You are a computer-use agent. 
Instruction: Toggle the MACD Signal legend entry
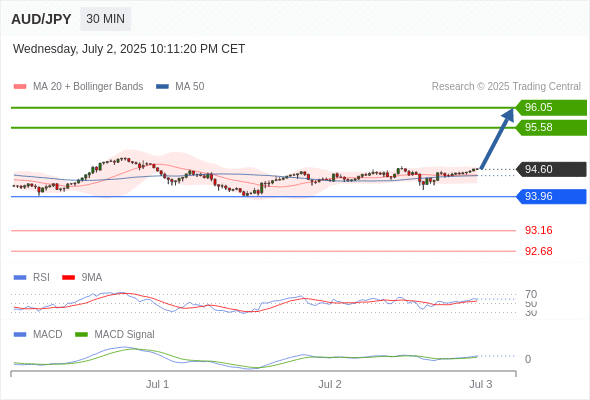115,335
